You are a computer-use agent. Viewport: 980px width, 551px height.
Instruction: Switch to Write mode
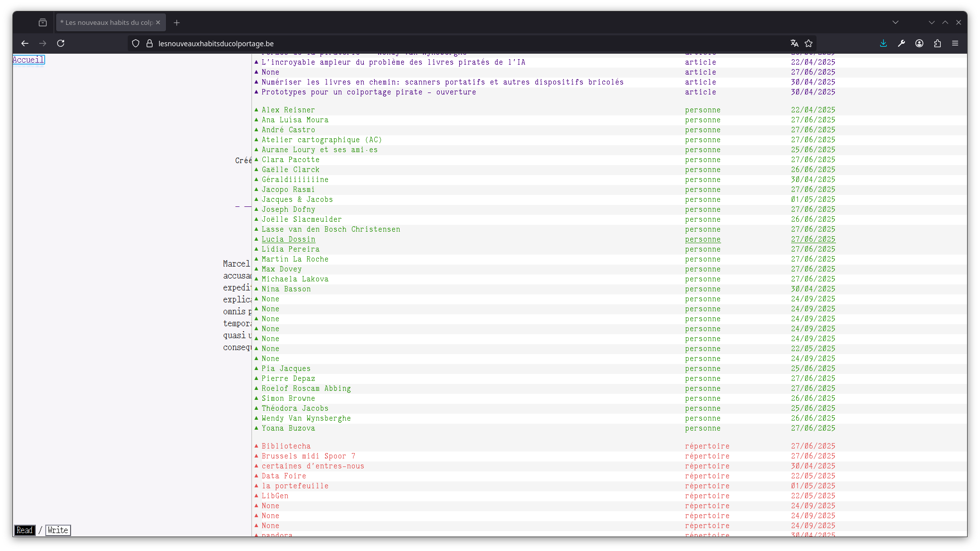(58, 530)
